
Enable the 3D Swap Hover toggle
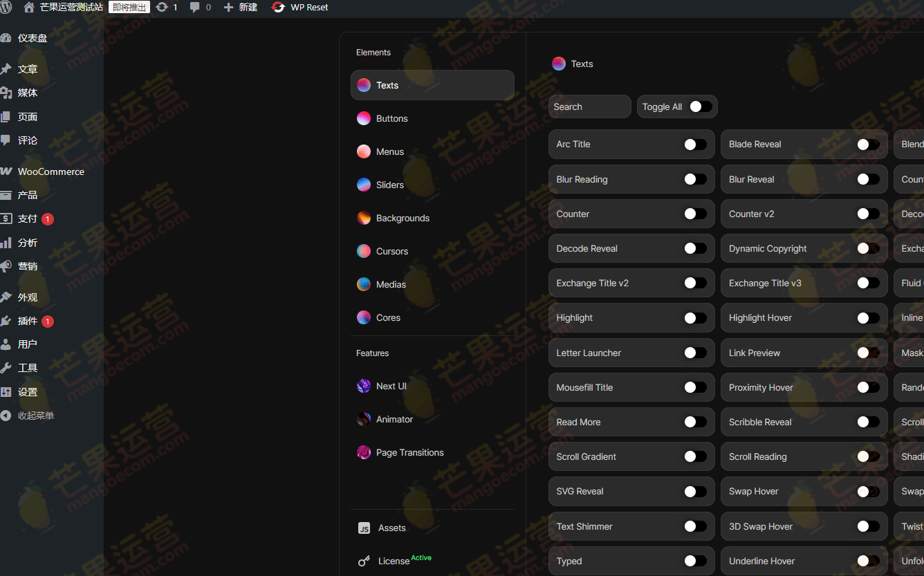(x=868, y=526)
